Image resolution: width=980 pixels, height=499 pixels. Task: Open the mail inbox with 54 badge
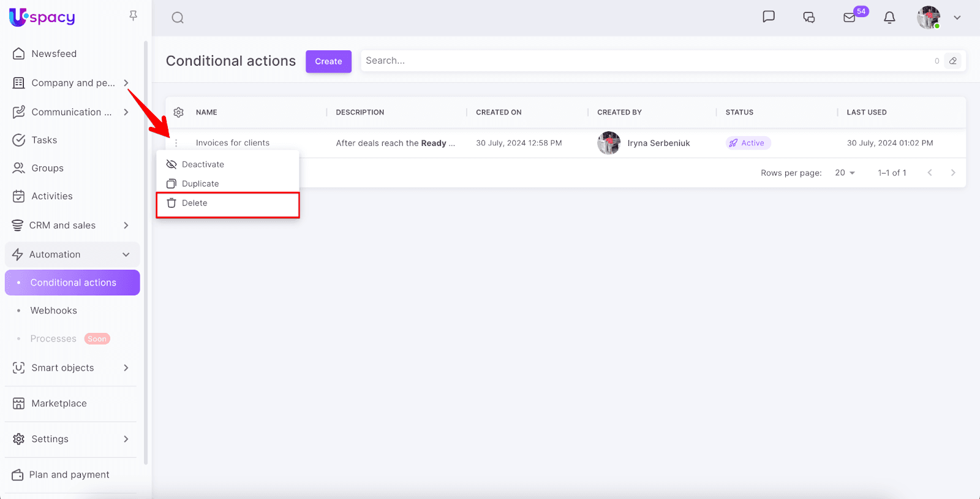point(850,17)
